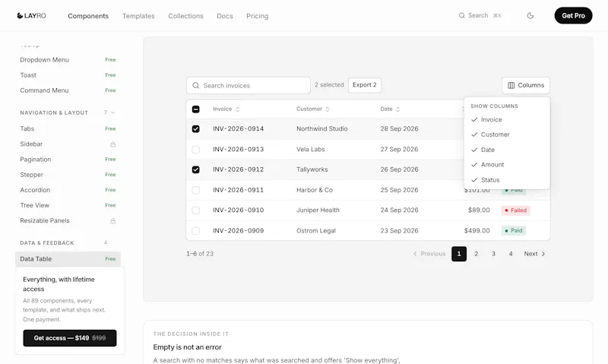608x364 pixels.
Task: Click Vela Labs customer cell
Action: (x=311, y=149)
